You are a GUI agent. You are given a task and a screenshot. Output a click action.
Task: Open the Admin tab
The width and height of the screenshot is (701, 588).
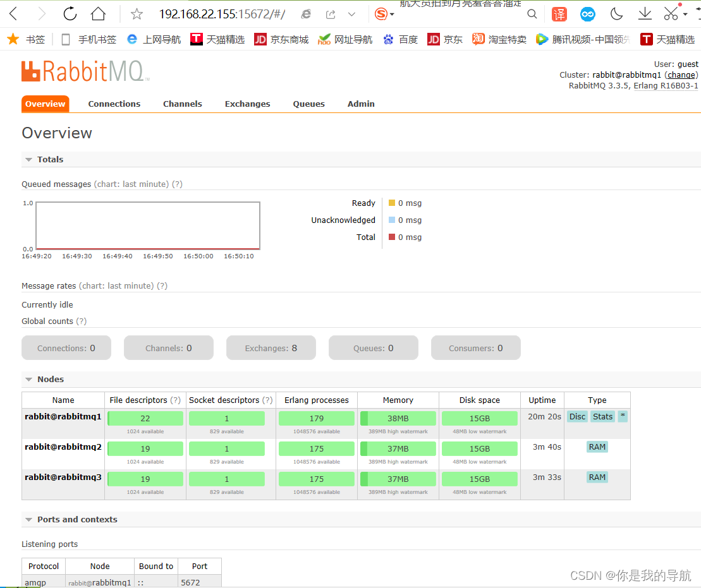click(360, 104)
